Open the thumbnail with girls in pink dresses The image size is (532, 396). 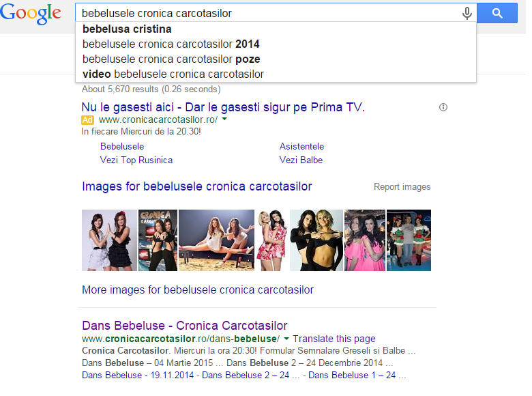click(365, 240)
